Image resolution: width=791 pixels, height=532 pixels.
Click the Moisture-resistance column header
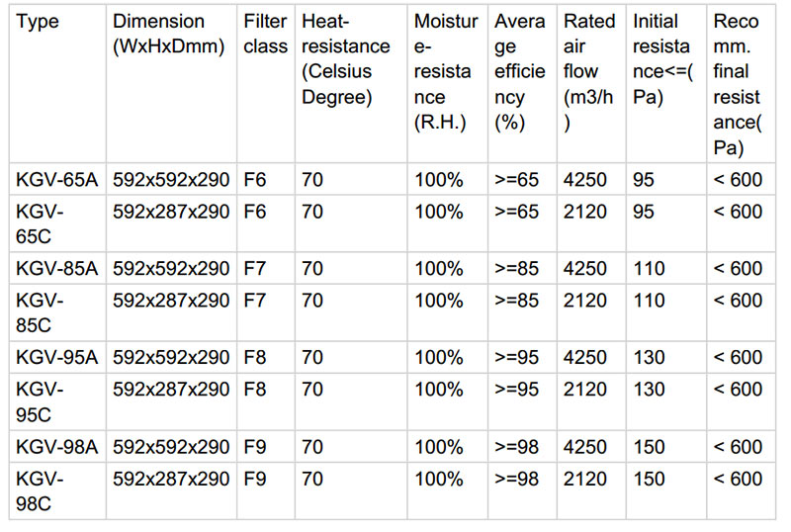[x=446, y=72]
